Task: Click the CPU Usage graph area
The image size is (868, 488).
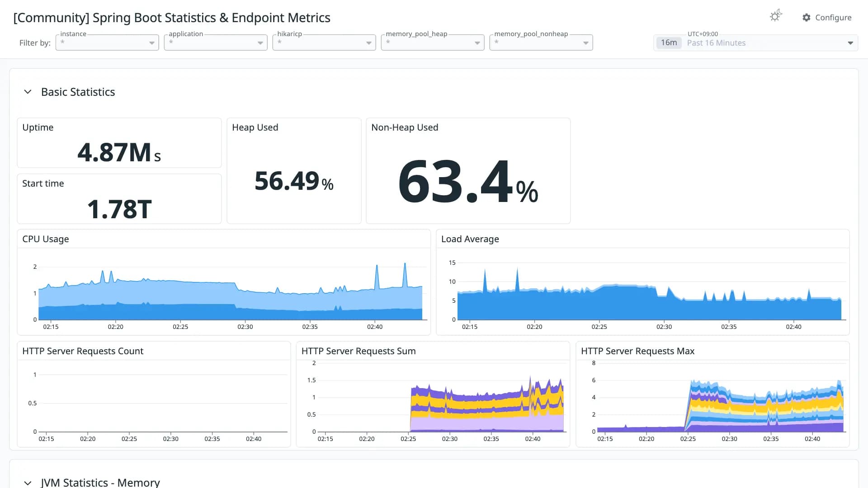Action: tap(231, 291)
